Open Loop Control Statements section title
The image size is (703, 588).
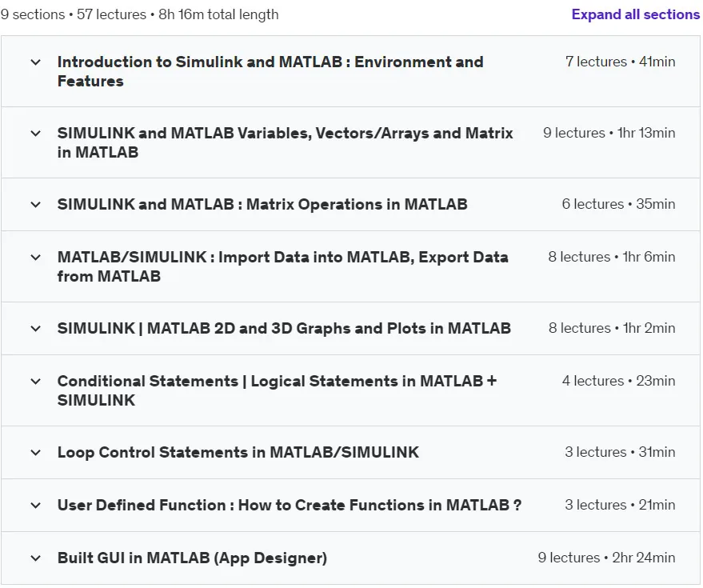tap(238, 452)
